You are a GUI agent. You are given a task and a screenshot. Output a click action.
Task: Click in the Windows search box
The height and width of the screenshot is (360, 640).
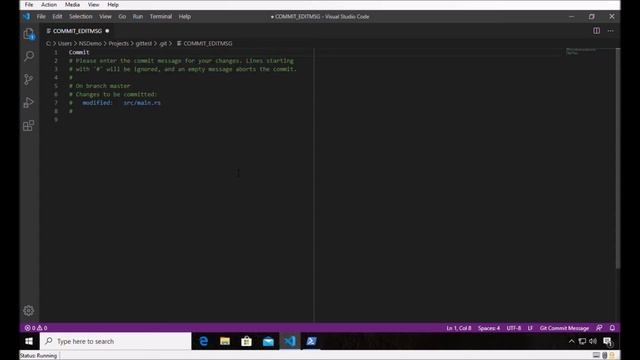(x=116, y=341)
